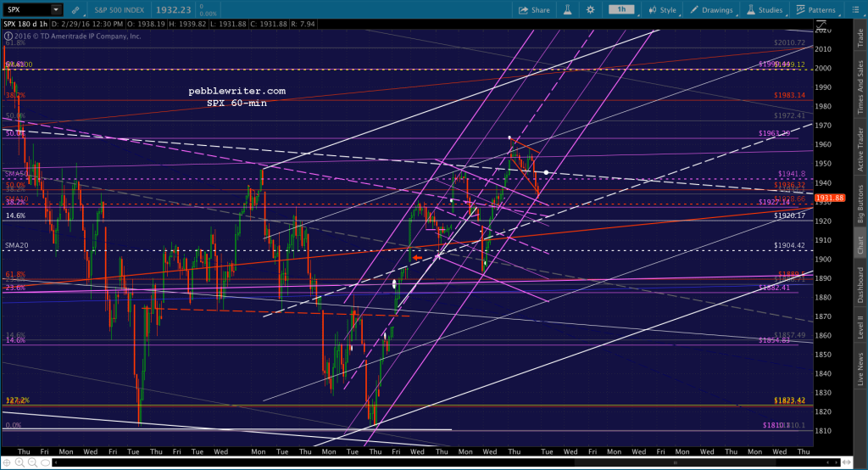The height and width of the screenshot is (470, 868).
Task: Open chart settings gear icon
Action: (591, 10)
